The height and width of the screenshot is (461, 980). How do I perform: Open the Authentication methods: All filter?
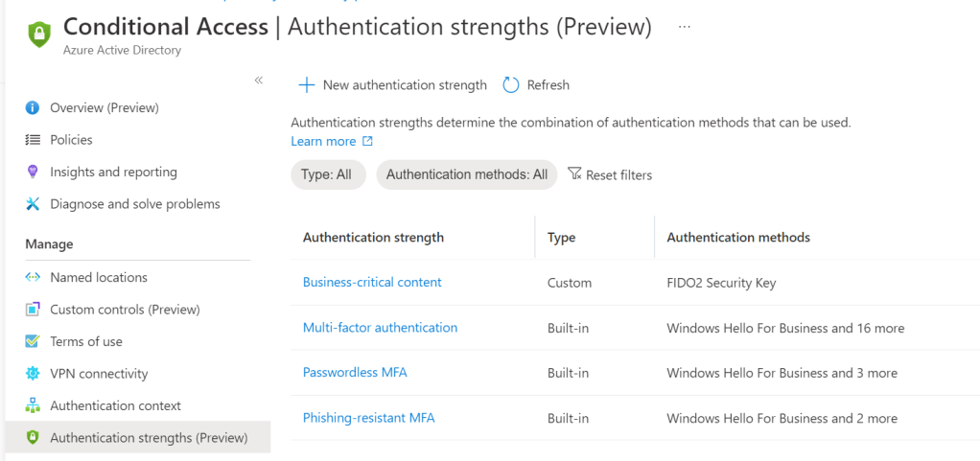point(466,174)
